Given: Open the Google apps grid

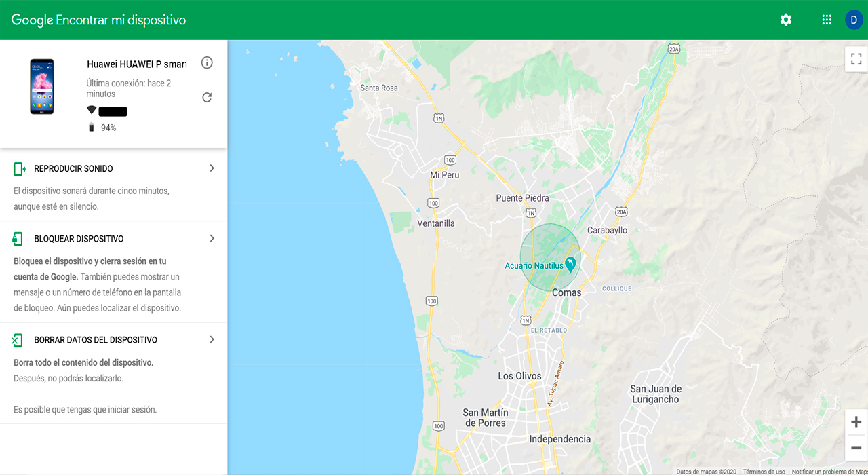Looking at the screenshot, I should (x=827, y=20).
